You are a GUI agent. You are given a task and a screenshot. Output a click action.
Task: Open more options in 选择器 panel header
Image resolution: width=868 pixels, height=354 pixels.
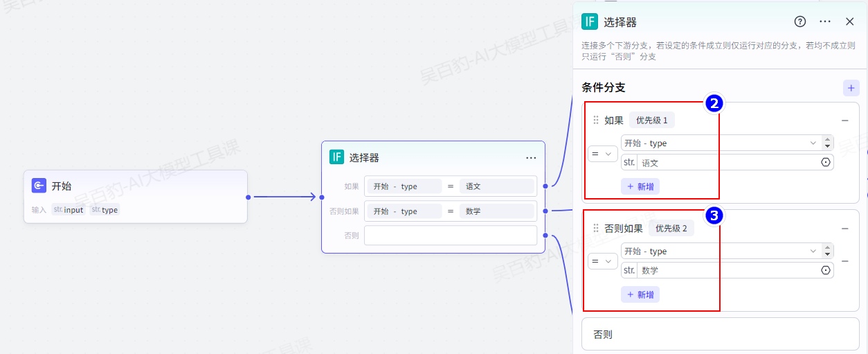(x=825, y=21)
